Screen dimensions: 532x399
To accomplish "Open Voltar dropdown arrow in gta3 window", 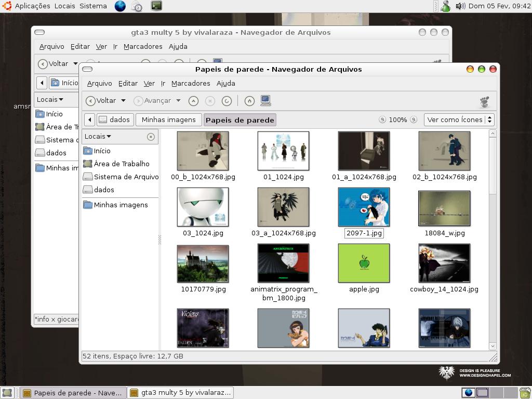I will (76, 63).
